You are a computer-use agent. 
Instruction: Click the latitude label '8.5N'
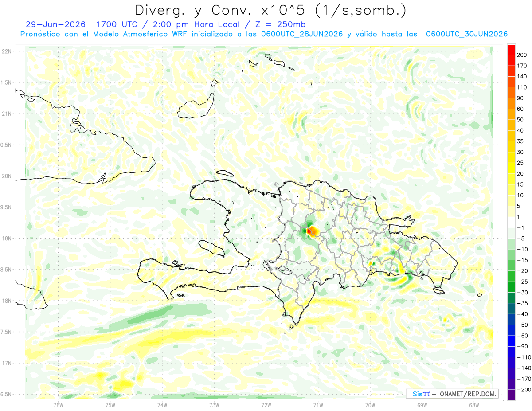tap(6, 270)
